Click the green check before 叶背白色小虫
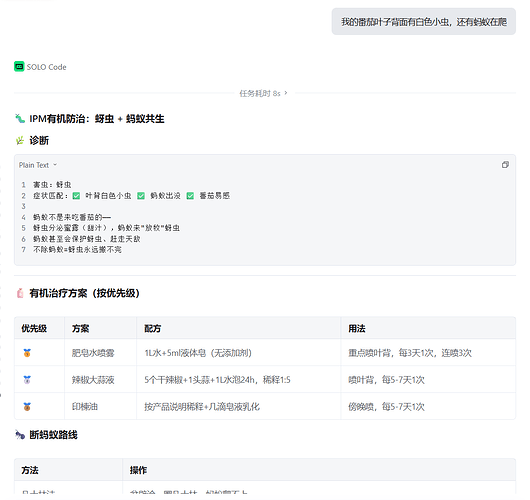 click(x=76, y=196)
